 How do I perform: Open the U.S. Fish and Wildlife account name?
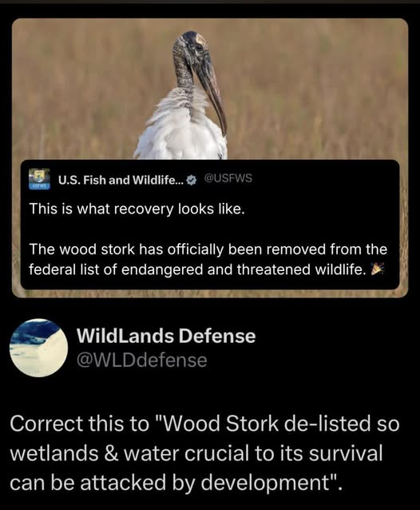click(x=121, y=180)
